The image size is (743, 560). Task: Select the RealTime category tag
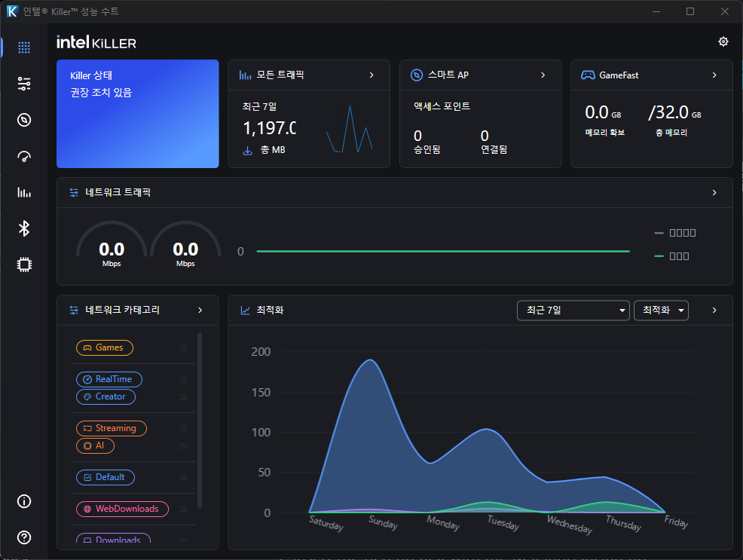pyautogui.click(x=109, y=380)
